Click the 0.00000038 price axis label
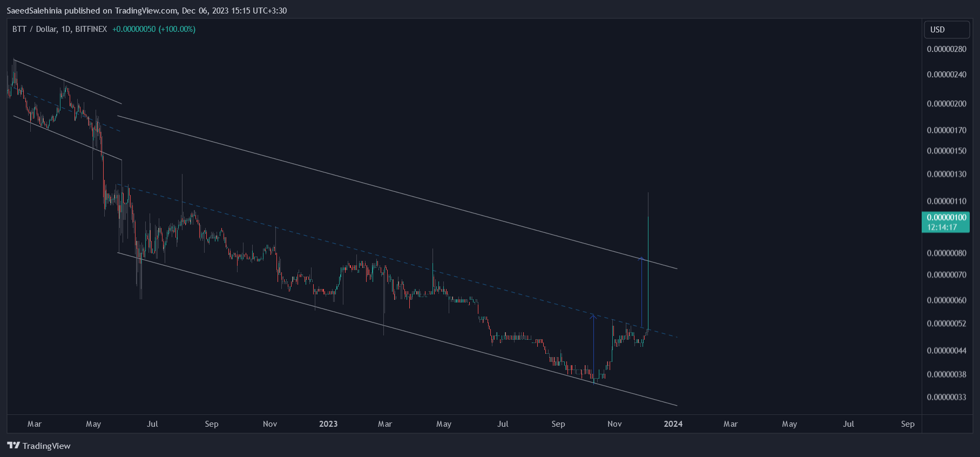This screenshot has height=457, width=980. coord(947,374)
